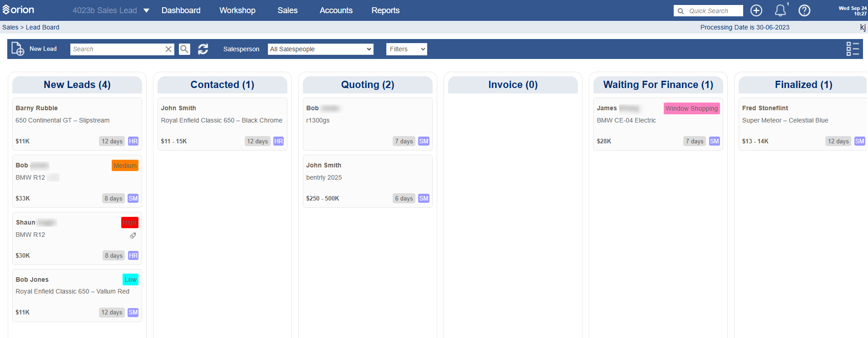Click the red High priority tag
The height and width of the screenshot is (338, 868).
(130, 223)
